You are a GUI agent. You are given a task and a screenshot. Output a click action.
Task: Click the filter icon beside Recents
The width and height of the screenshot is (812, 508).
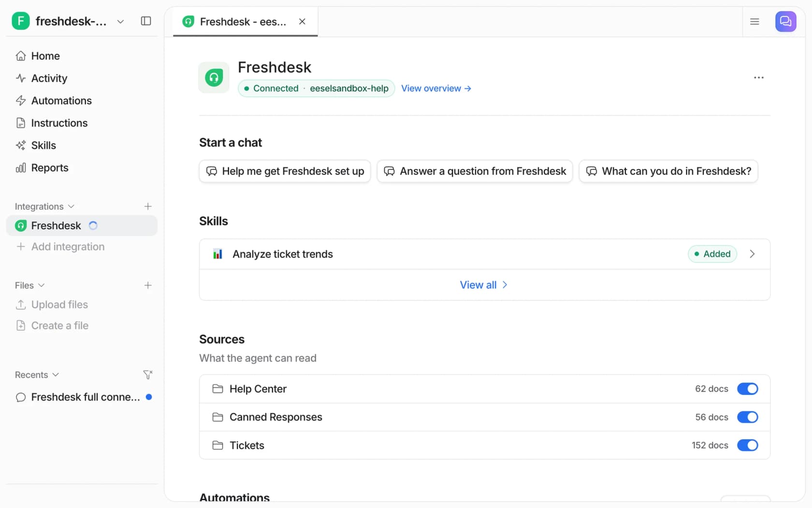click(x=148, y=375)
